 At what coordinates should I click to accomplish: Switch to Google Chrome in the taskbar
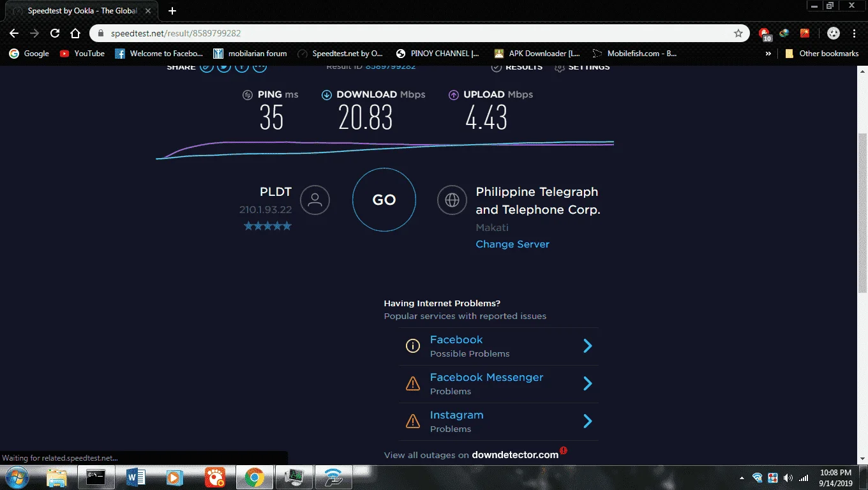tap(254, 477)
